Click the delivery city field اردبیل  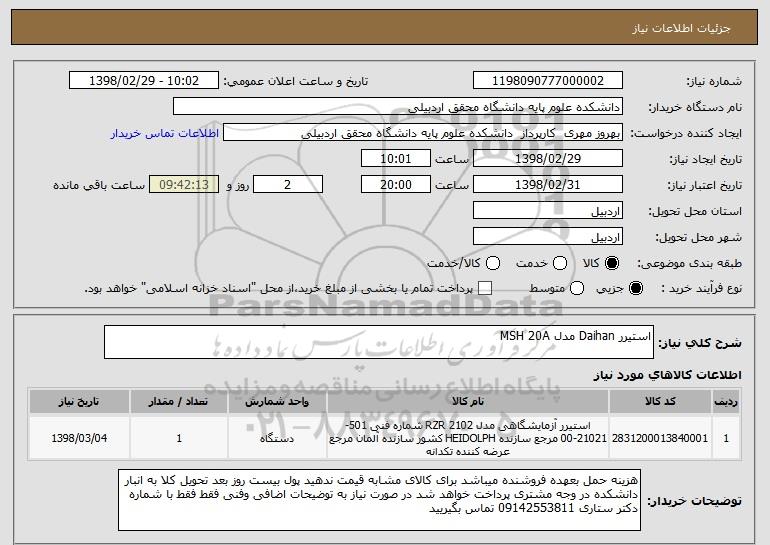(548, 237)
